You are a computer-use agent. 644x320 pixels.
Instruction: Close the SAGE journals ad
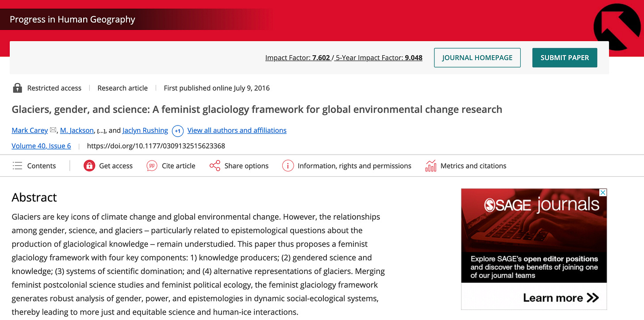(602, 193)
